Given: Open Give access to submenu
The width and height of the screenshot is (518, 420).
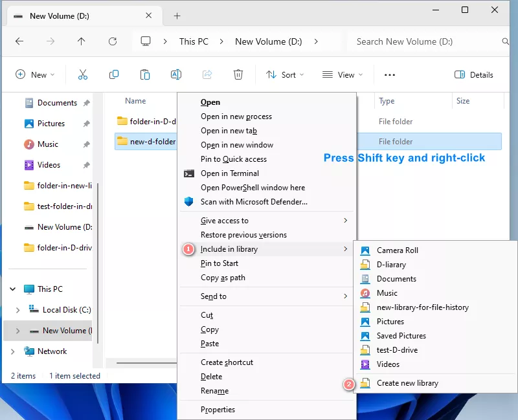Looking at the screenshot, I should click(267, 221).
